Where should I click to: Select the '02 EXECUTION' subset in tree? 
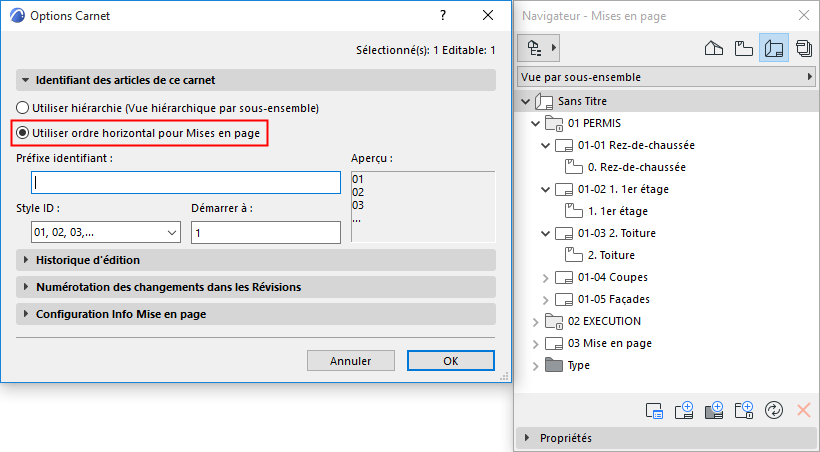(x=604, y=321)
